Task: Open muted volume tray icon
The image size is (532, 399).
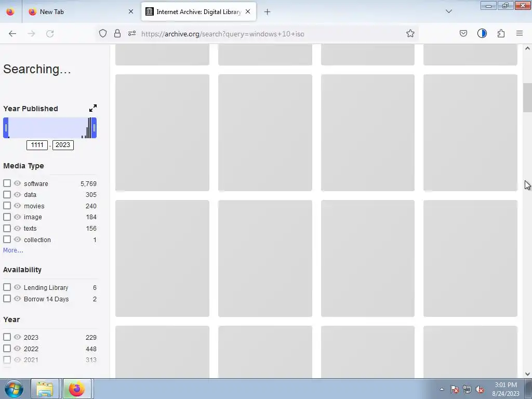Action: pyautogui.click(x=480, y=390)
